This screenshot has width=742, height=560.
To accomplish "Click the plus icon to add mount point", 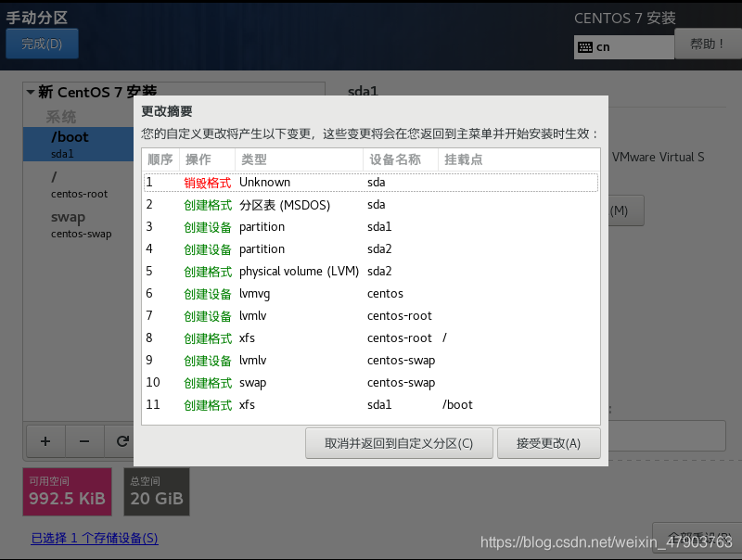I will [x=45, y=441].
